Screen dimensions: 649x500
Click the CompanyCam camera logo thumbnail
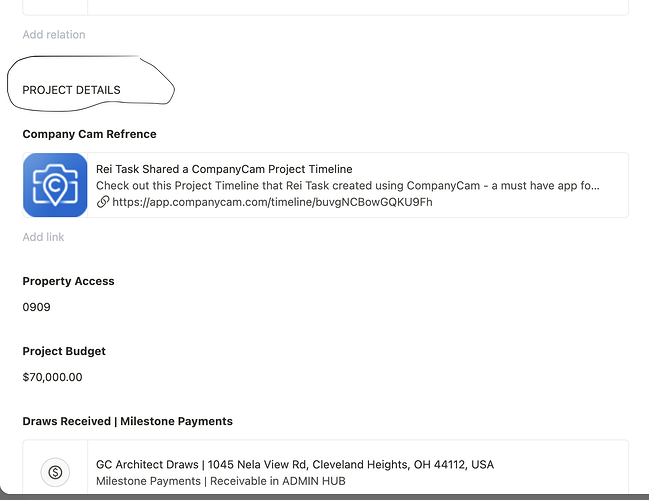[55, 185]
